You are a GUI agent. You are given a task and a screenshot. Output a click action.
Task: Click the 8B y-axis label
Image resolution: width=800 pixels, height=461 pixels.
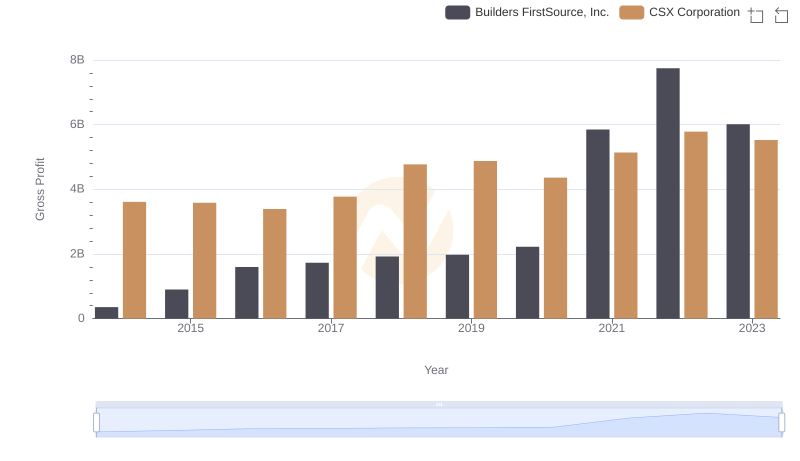tap(77, 60)
